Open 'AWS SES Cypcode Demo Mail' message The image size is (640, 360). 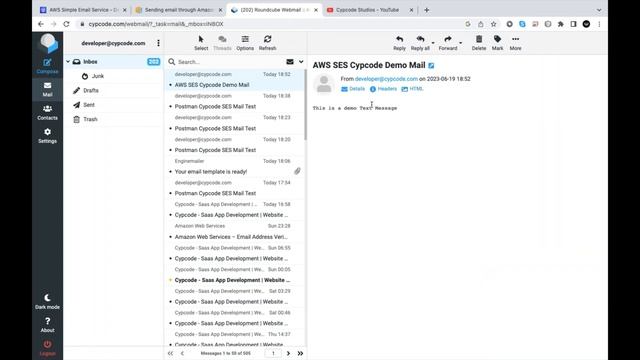234,80
